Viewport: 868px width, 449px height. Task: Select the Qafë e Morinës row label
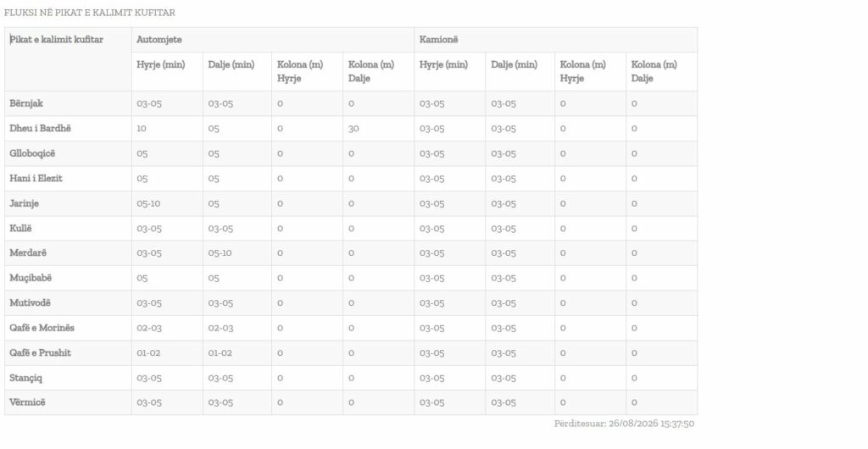click(x=42, y=328)
